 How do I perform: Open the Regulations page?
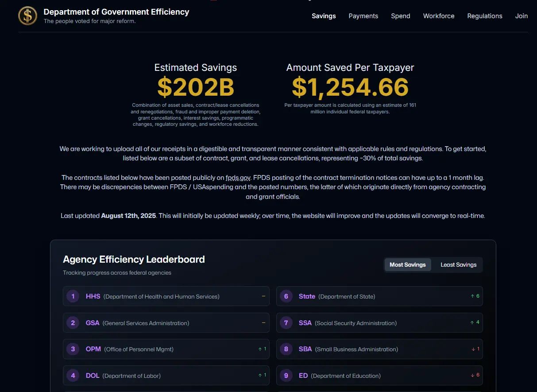484,16
